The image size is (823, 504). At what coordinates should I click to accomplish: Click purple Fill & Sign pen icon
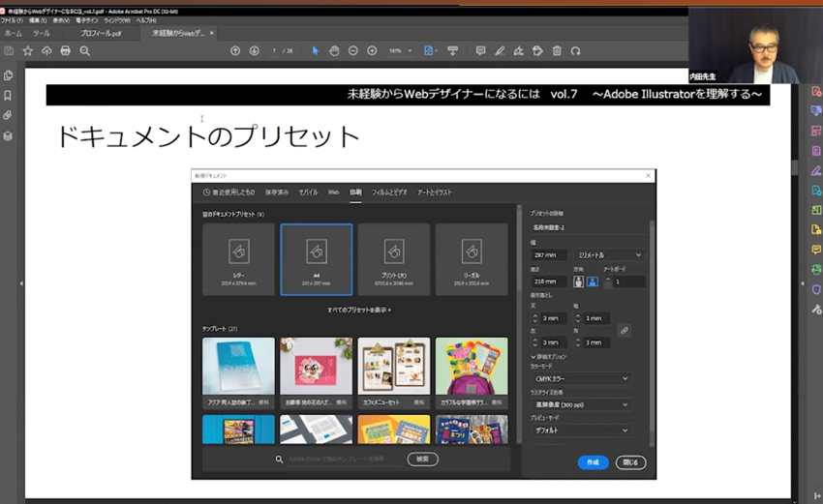(x=816, y=170)
